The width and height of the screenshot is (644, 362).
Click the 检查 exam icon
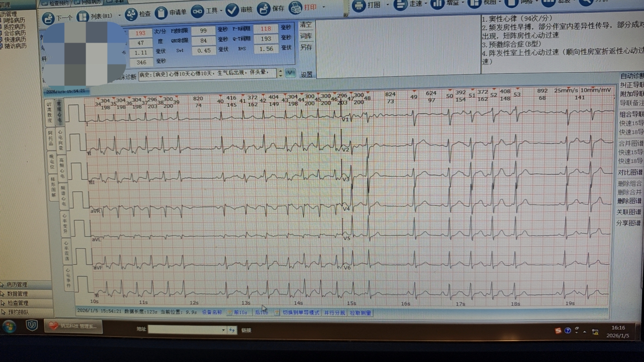point(131,14)
